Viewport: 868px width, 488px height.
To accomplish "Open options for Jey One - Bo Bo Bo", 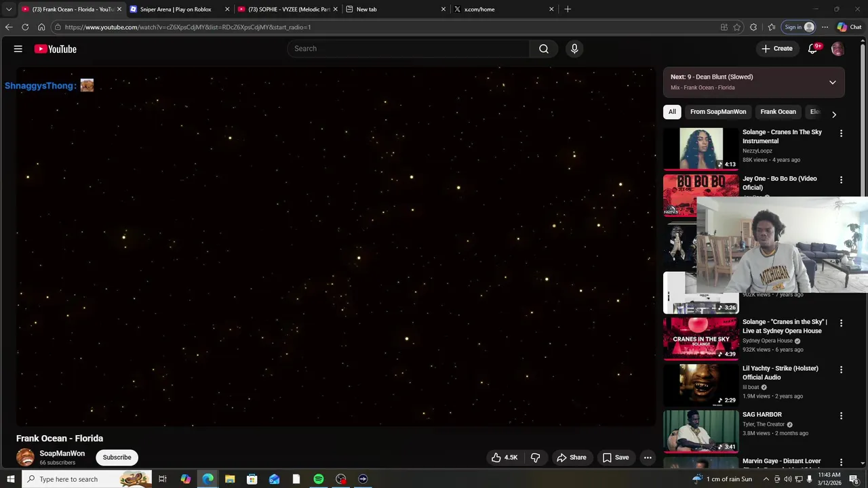I will pyautogui.click(x=841, y=180).
